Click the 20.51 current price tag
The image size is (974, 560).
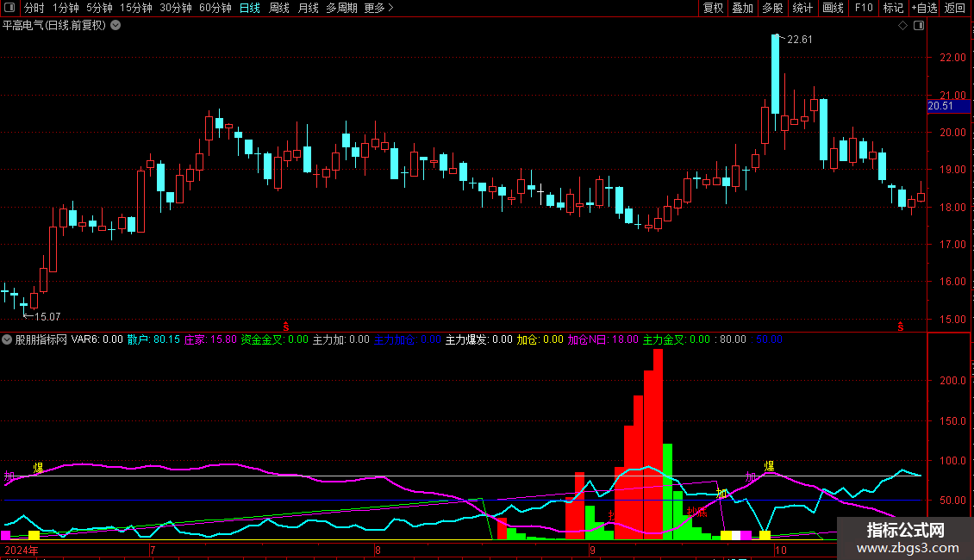[x=948, y=106]
